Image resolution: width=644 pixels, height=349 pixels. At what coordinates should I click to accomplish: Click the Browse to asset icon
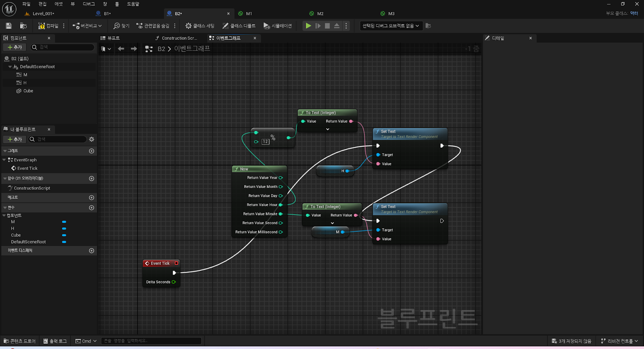click(23, 26)
